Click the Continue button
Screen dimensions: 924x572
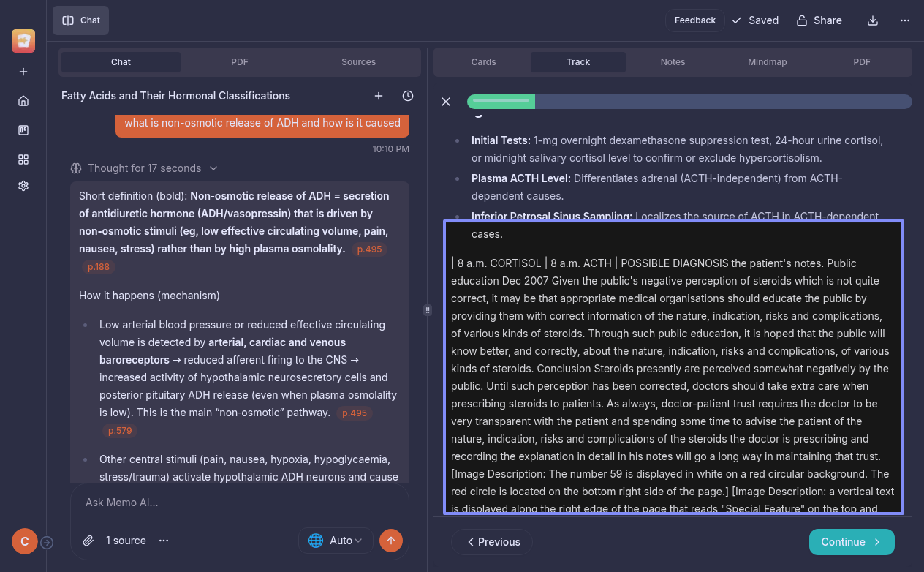[851, 542]
